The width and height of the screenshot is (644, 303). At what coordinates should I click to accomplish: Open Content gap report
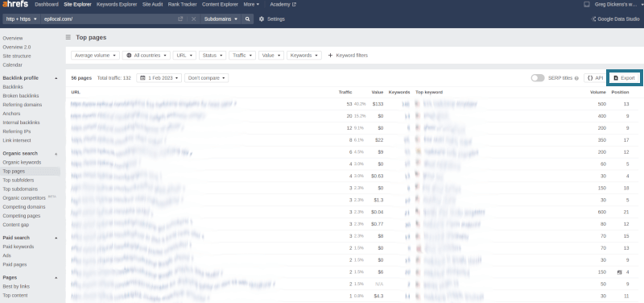click(x=16, y=225)
